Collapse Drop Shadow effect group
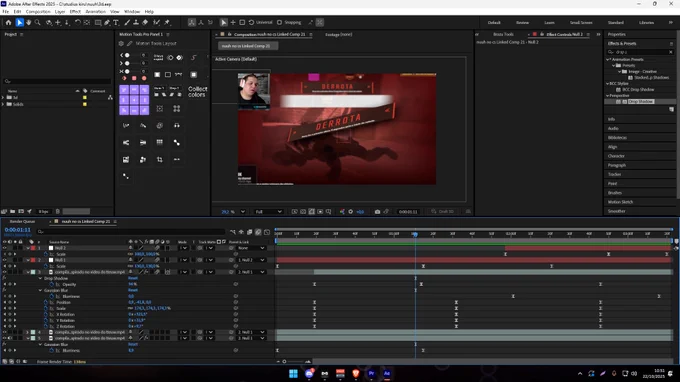Viewport: 680px width, 382px height. (40, 278)
